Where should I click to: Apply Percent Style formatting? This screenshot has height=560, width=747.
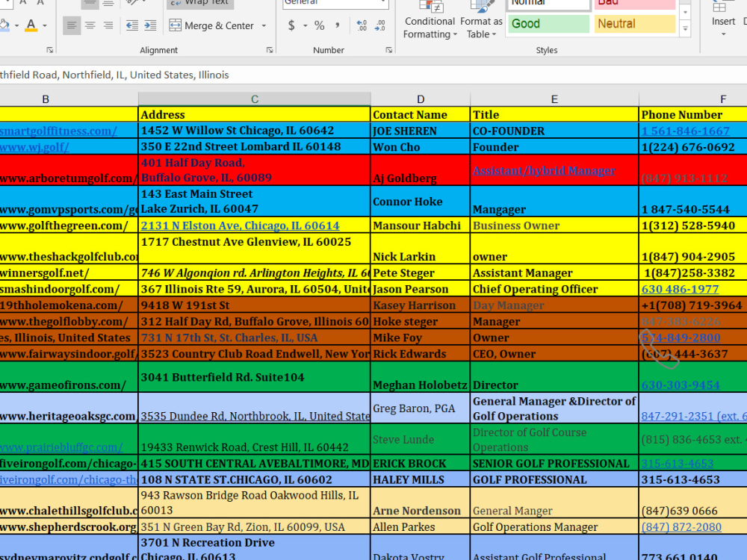(x=319, y=25)
